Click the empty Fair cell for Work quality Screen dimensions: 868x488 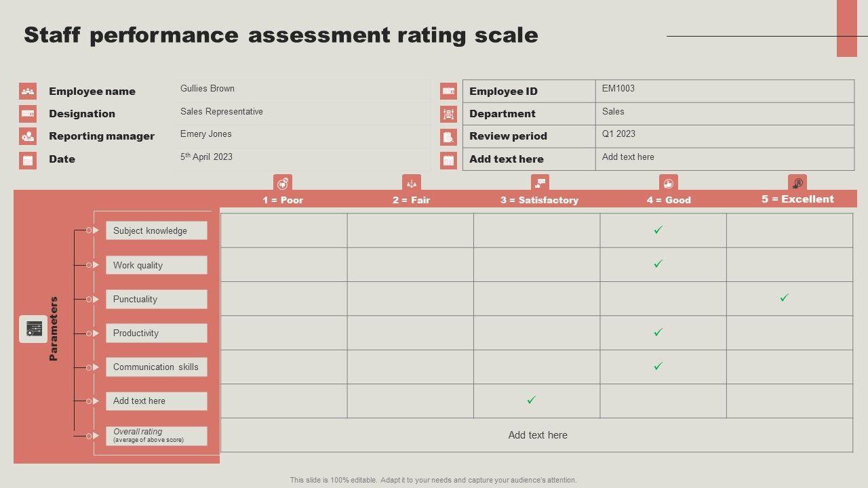(x=410, y=264)
